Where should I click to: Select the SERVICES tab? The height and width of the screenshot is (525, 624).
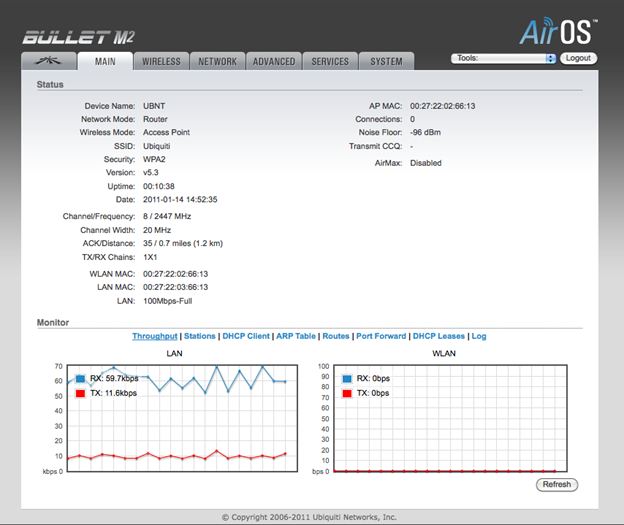(330, 61)
